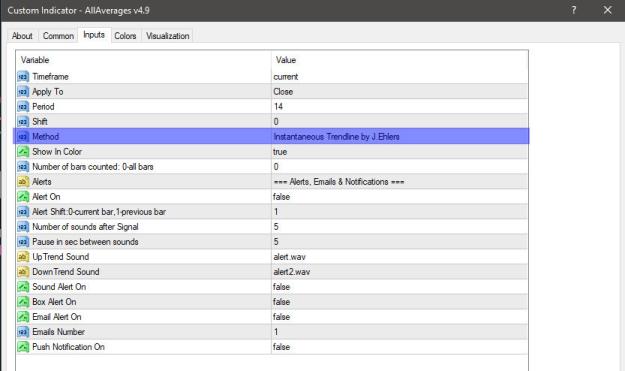This screenshot has height=371, width=625.
Task: Open the About tab
Action: (x=22, y=36)
